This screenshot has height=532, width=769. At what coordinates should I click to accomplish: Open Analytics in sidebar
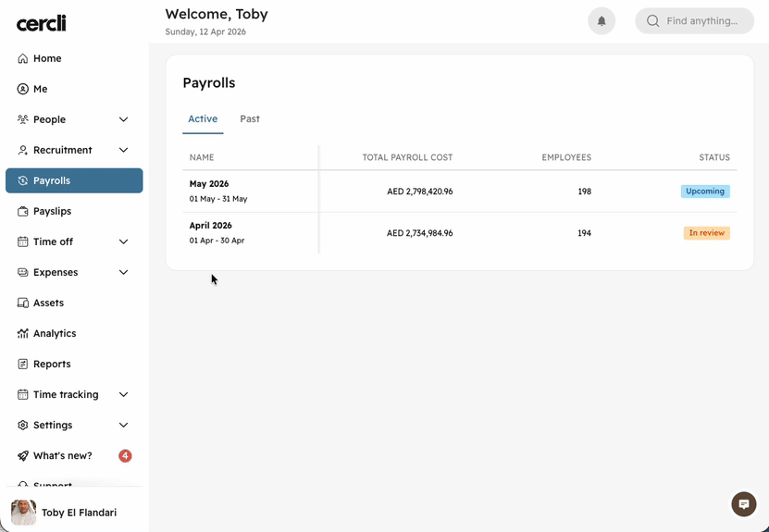coord(74,333)
